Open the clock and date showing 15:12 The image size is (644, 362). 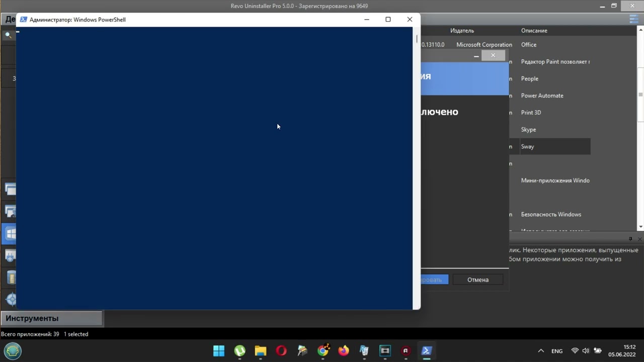(x=622, y=350)
